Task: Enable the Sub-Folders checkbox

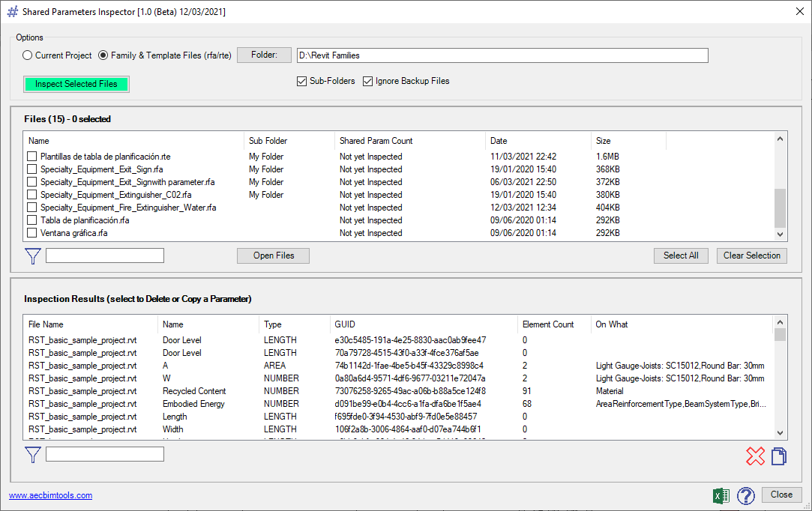Action: 301,81
